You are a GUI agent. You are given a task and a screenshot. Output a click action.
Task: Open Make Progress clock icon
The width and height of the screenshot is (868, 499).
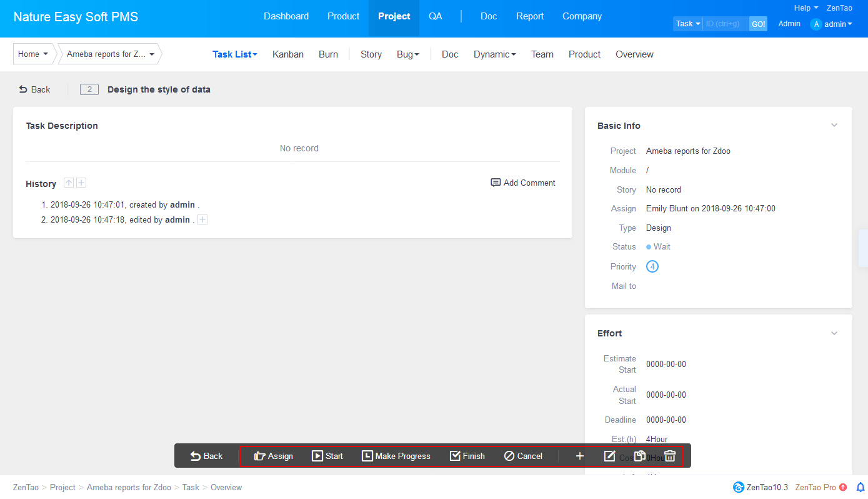(x=367, y=456)
